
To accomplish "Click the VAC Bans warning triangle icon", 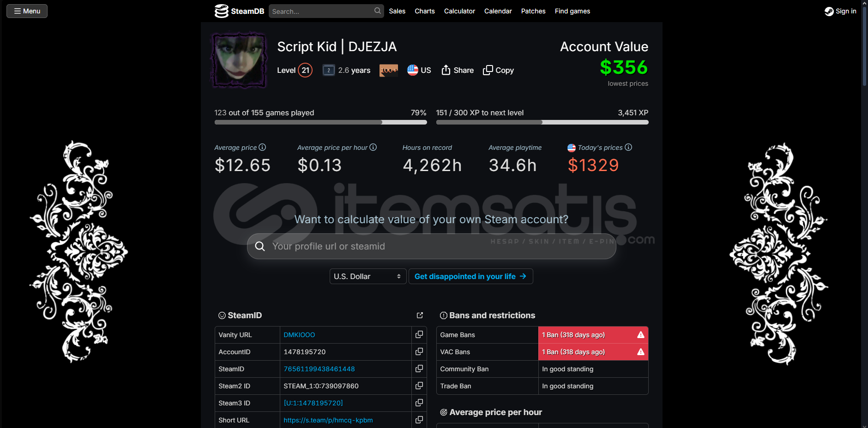I will pos(641,352).
